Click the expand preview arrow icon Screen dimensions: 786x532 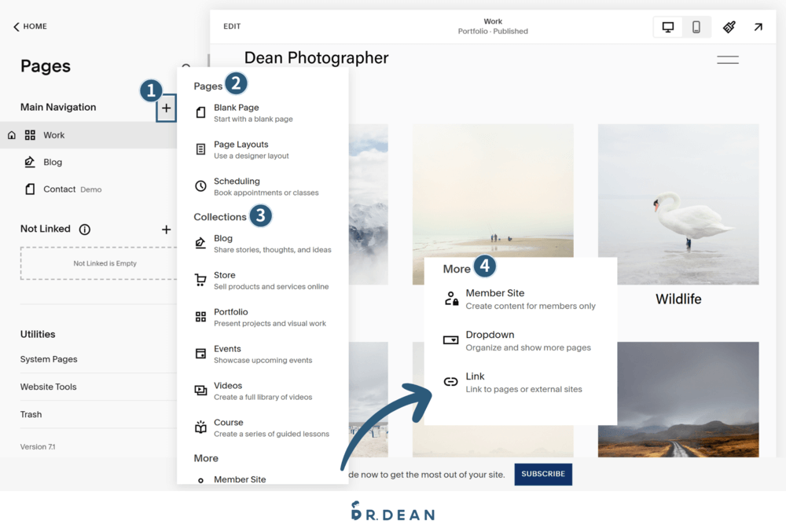coord(758,27)
